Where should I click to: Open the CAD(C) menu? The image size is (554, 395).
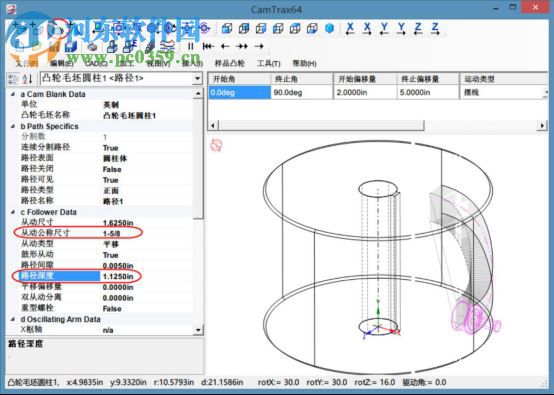96,64
